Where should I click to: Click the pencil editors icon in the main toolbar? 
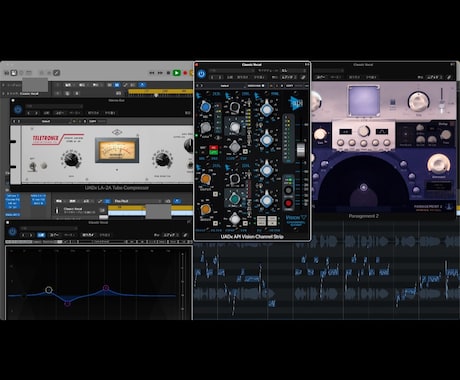57,73
